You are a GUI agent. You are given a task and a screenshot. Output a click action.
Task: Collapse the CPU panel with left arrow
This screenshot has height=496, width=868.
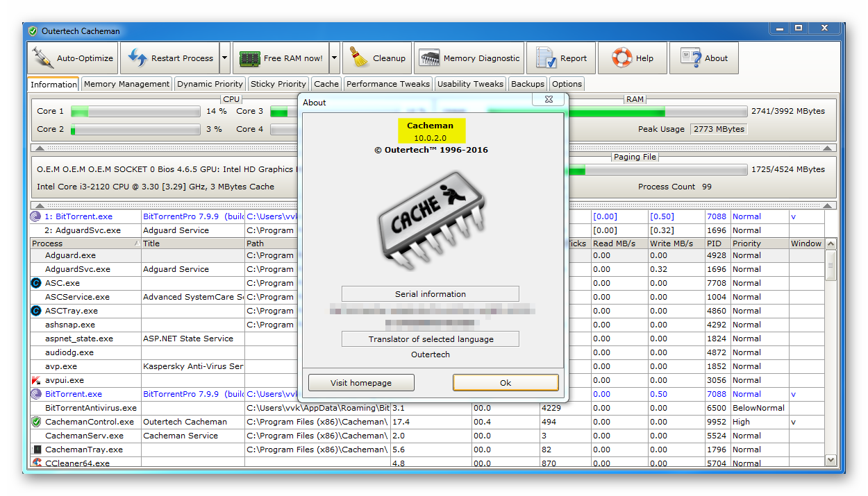tap(40, 148)
